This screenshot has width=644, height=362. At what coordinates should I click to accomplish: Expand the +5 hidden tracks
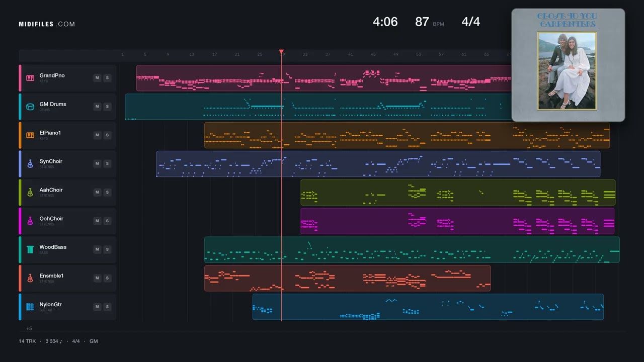(x=29, y=328)
